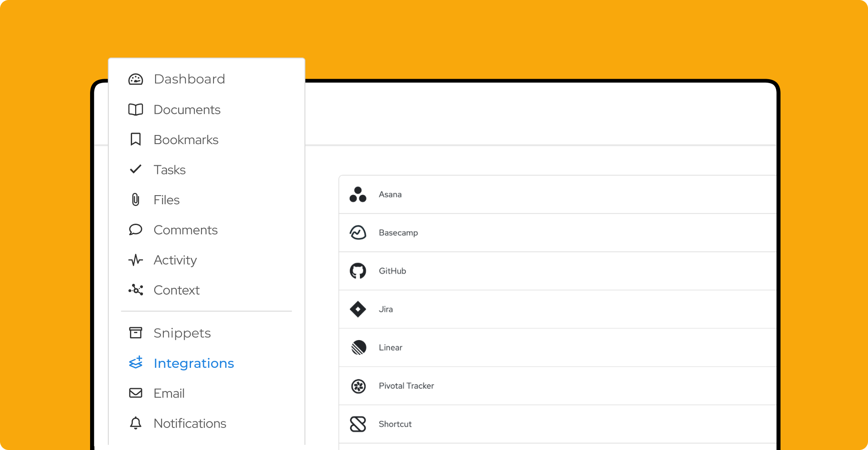Click the Files paperclip icon

136,199
